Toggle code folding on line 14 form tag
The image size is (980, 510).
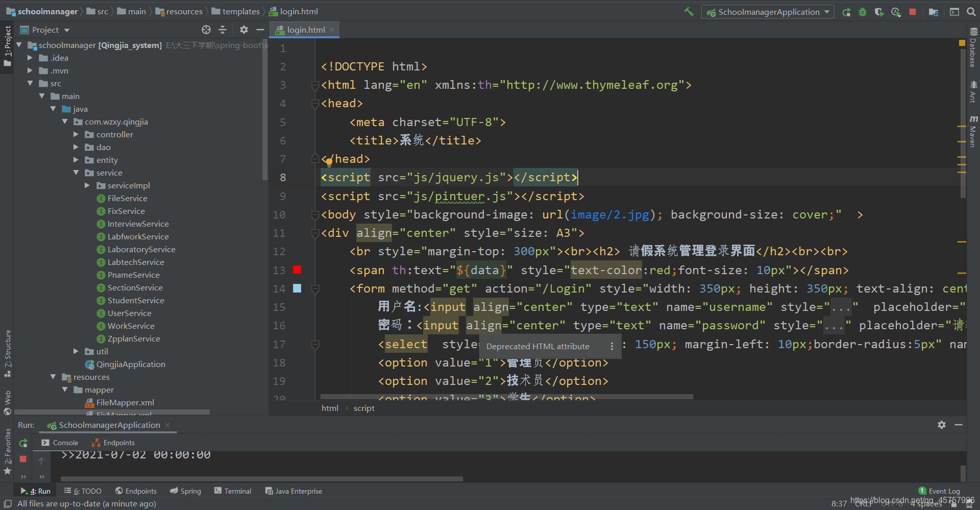point(315,289)
